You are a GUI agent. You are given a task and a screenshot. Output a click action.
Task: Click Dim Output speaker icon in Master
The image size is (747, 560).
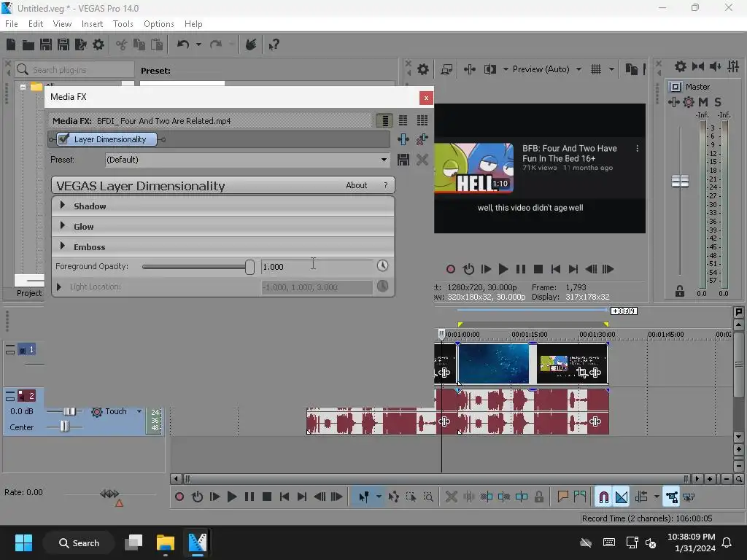(715, 66)
